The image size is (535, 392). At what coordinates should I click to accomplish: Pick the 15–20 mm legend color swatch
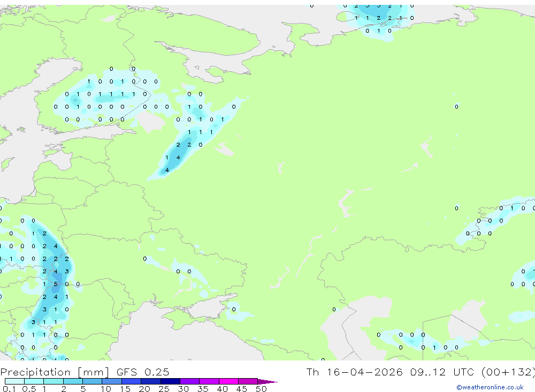click(132, 381)
